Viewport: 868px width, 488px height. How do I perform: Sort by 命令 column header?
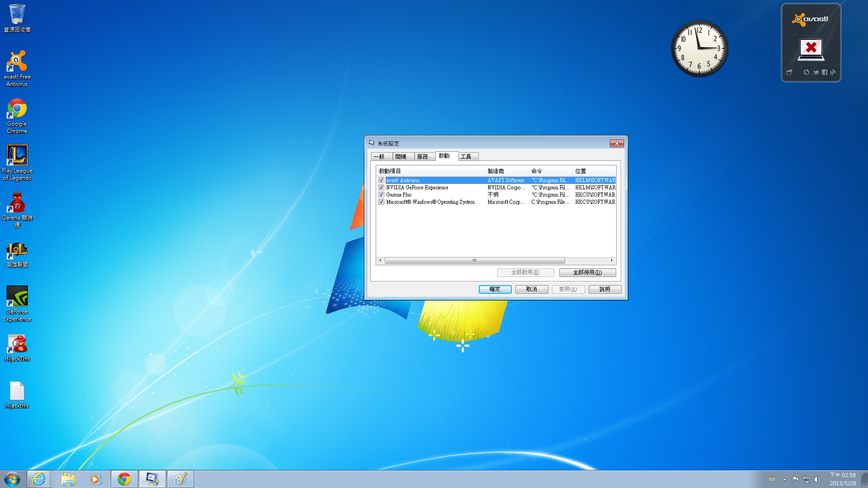pos(550,171)
